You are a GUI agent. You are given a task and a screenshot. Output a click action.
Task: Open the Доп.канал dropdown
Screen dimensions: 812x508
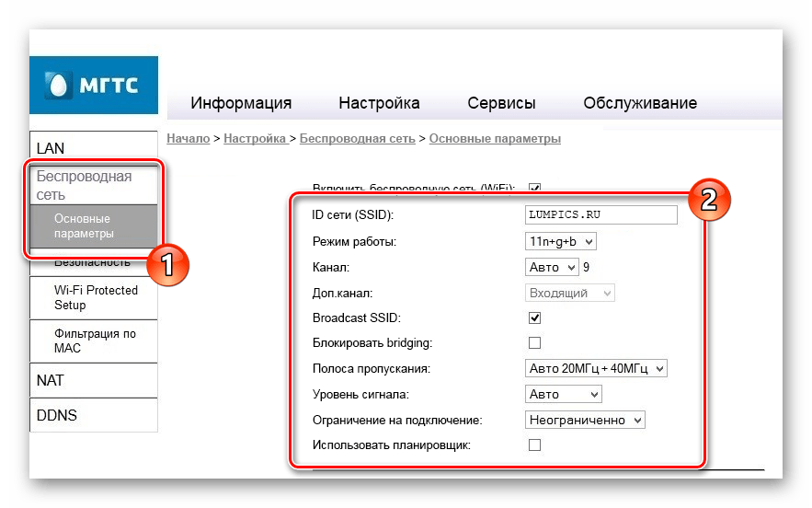pos(569,294)
